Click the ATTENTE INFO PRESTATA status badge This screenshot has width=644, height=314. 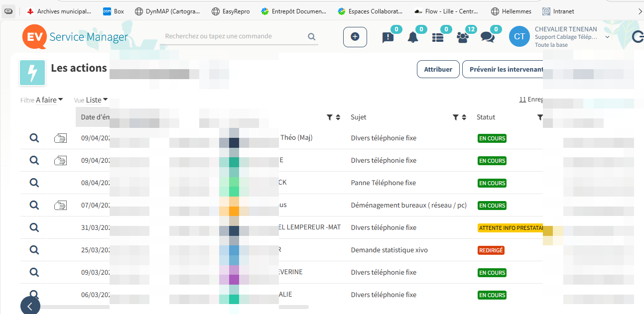[x=510, y=228]
